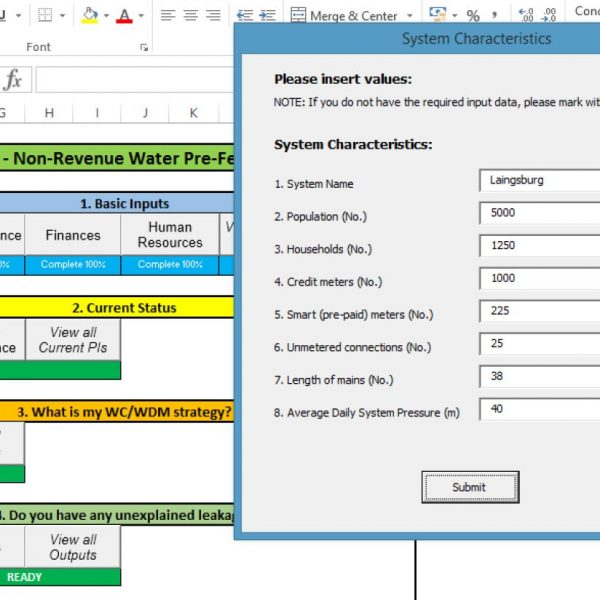600x600 pixels.
Task: Click the System Characteristics dialog title bar
Action: click(x=417, y=39)
